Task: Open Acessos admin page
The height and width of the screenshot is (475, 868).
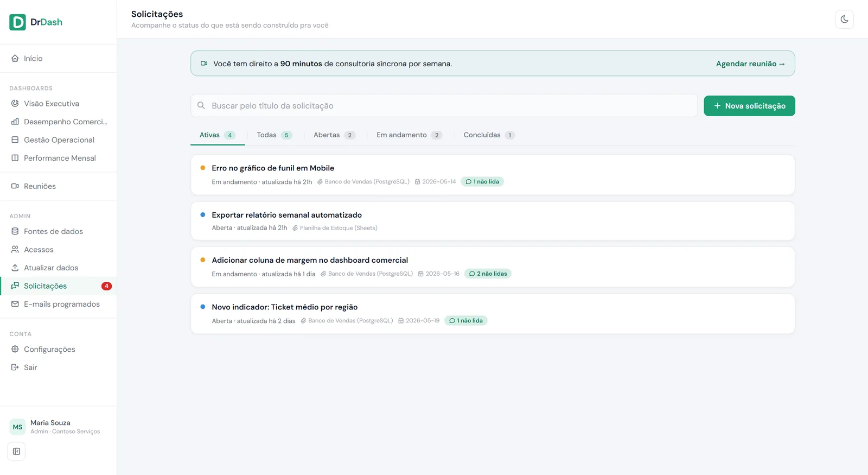Action: pyautogui.click(x=58, y=250)
